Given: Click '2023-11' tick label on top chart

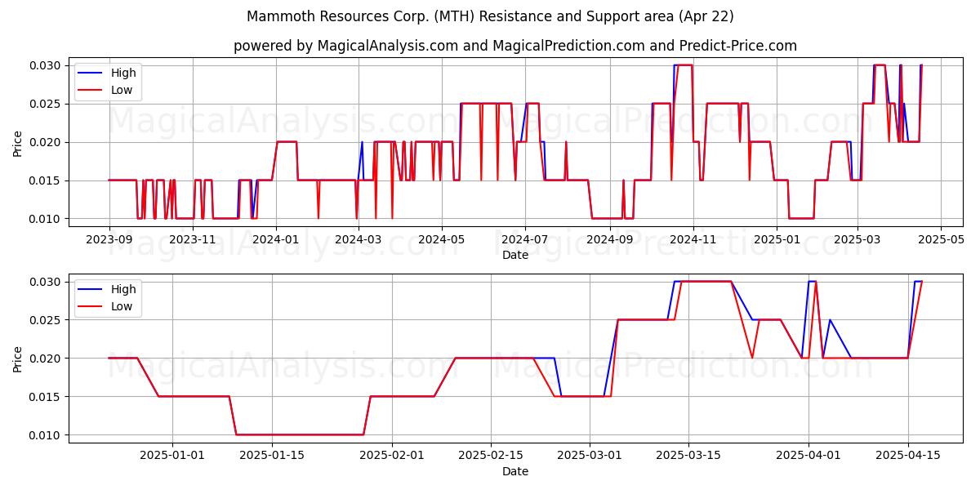Looking at the screenshot, I should click(x=194, y=239).
